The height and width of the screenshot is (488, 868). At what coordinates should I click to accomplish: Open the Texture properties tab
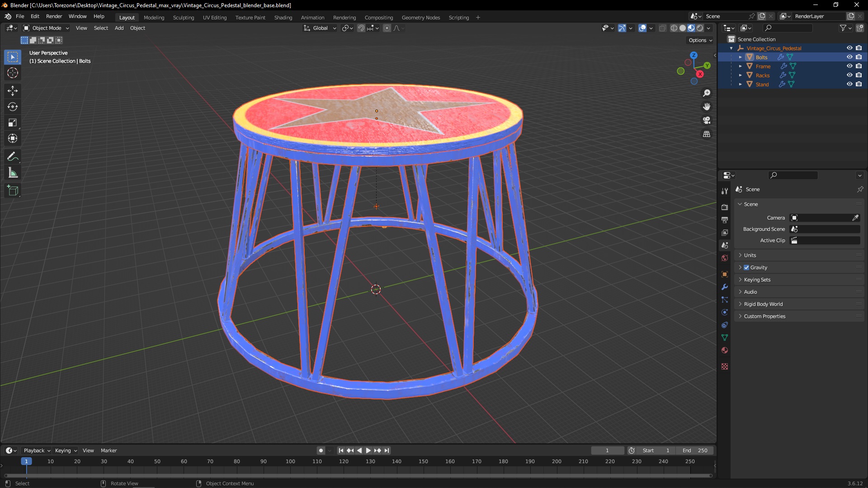(x=725, y=366)
